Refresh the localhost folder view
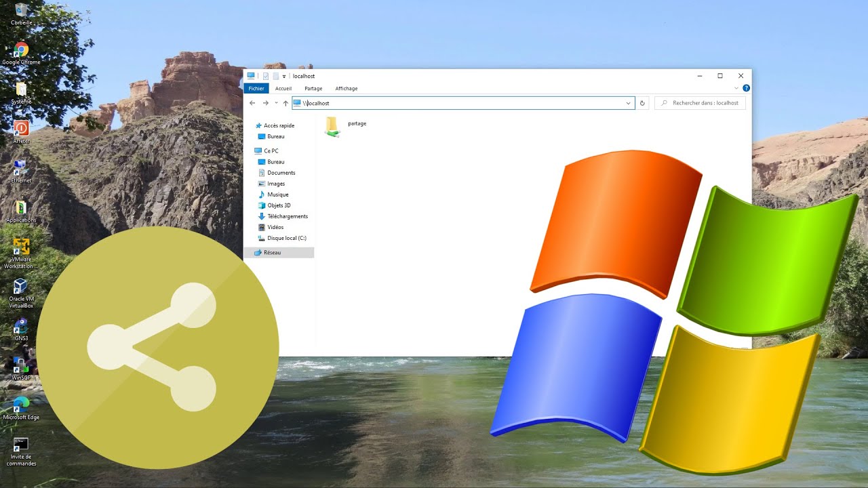The image size is (868, 488). pyautogui.click(x=642, y=103)
